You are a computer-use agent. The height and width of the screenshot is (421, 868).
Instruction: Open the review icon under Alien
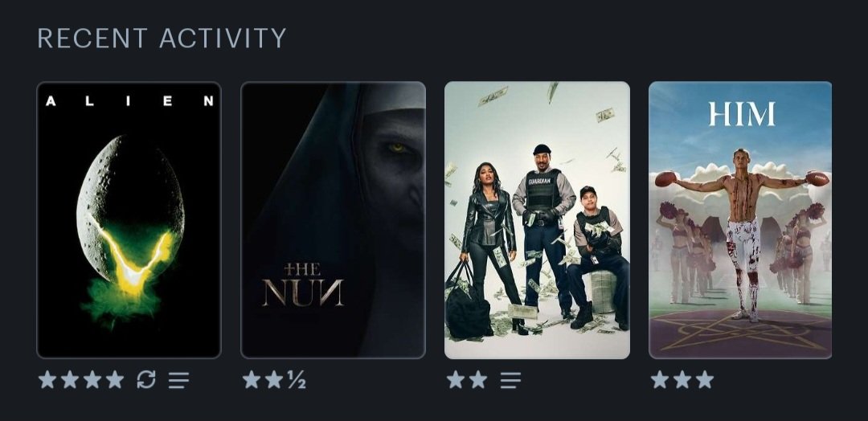coord(178,380)
